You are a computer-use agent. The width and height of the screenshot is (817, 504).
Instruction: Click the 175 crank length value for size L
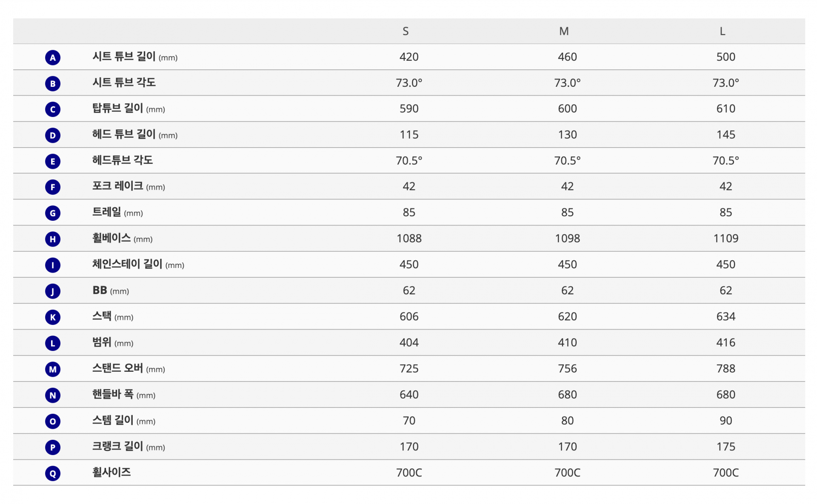(x=726, y=447)
